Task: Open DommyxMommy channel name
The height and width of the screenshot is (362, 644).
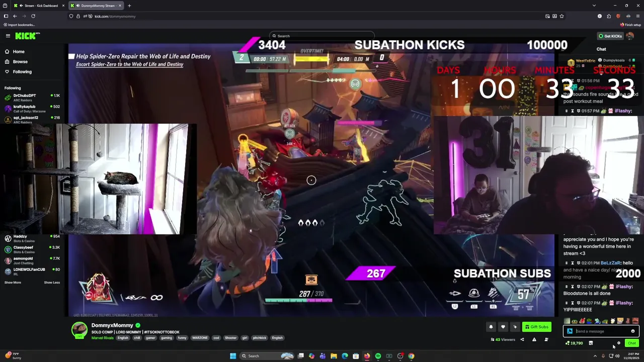Action: pos(112,325)
